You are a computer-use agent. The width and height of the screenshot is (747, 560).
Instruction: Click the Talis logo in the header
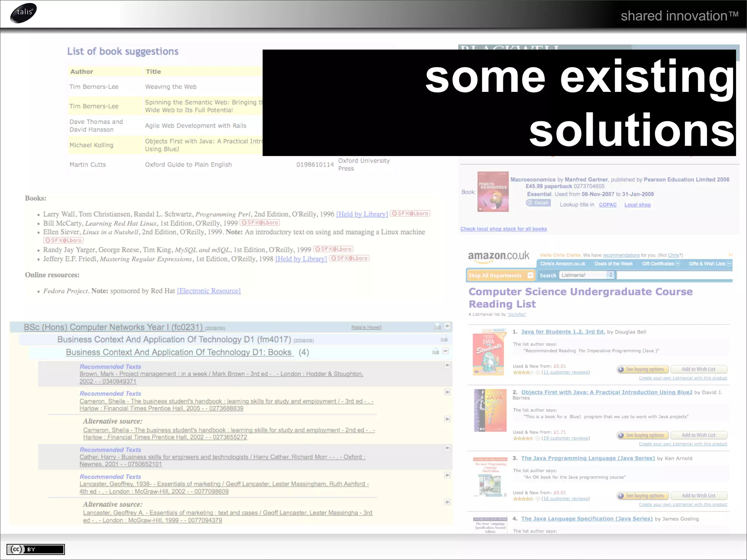pyautogui.click(x=24, y=13)
